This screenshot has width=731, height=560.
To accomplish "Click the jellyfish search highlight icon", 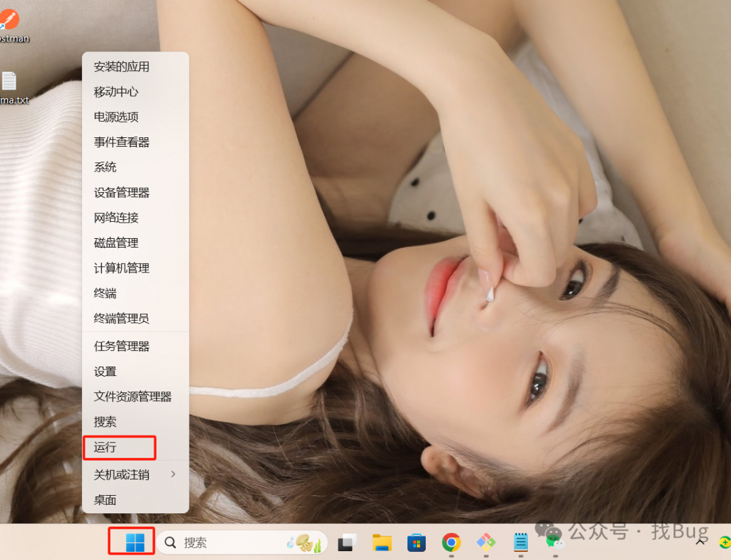I will (x=305, y=543).
